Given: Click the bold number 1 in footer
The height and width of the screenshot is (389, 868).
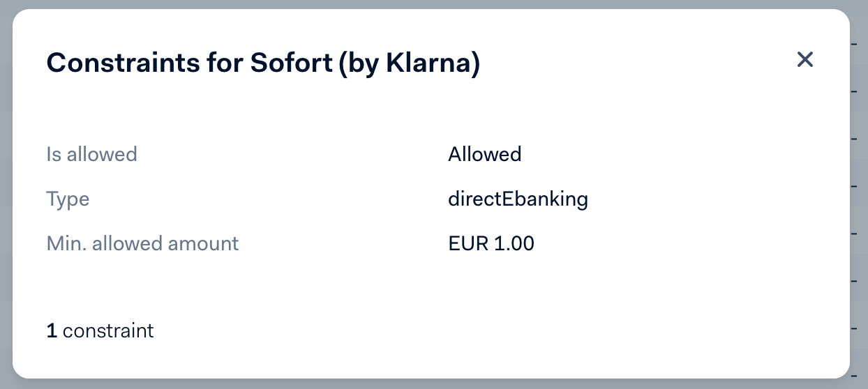Looking at the screenshot, I should point(52,330).
